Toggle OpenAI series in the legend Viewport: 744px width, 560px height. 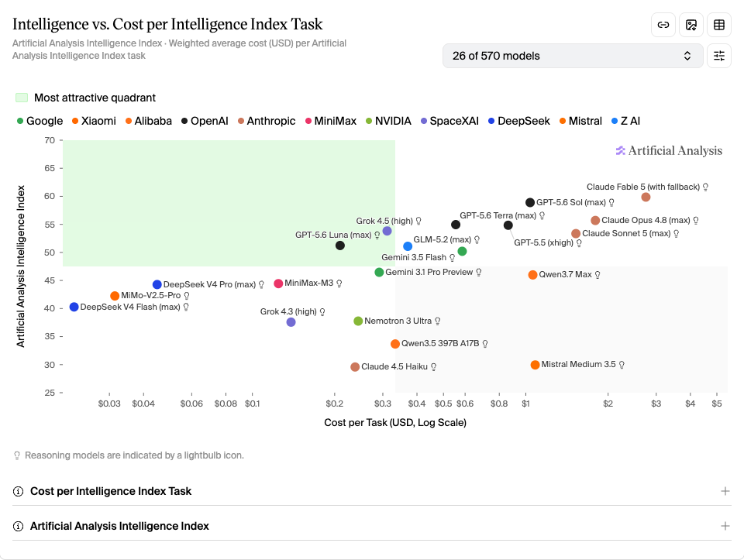tap(205, 121)
